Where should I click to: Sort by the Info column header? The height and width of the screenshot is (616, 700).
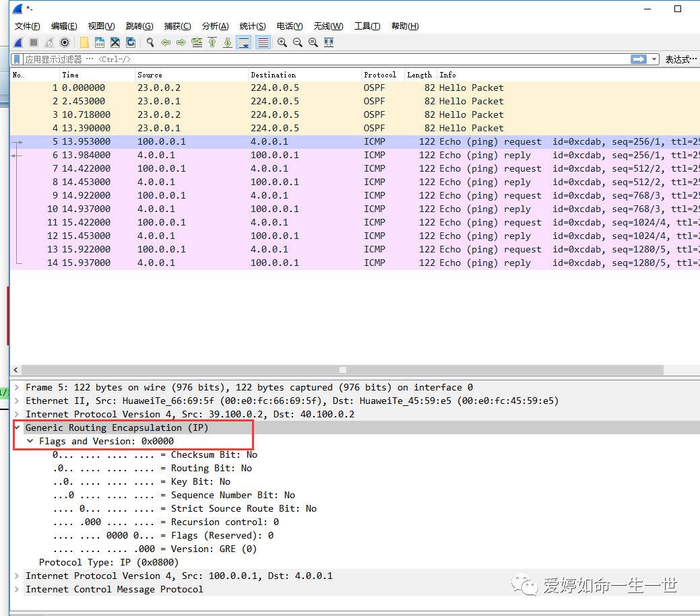click(x=569, y=75)
